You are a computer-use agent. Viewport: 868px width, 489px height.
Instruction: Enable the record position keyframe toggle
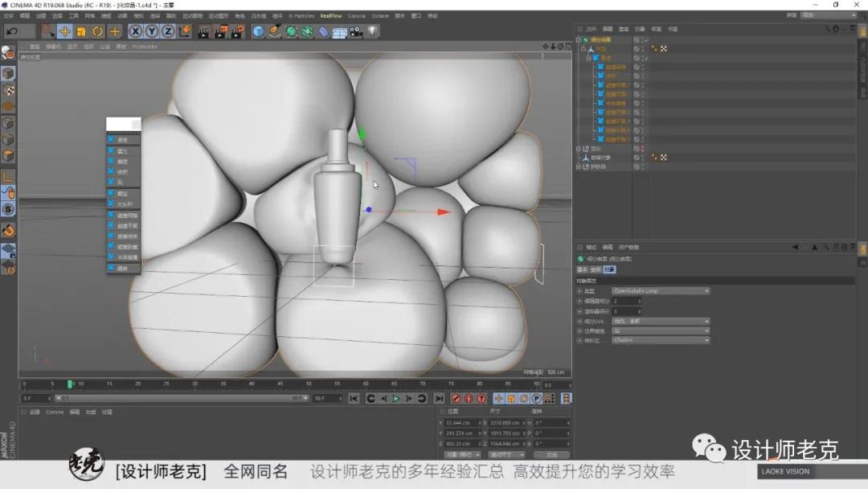click(x=497, y=398)
